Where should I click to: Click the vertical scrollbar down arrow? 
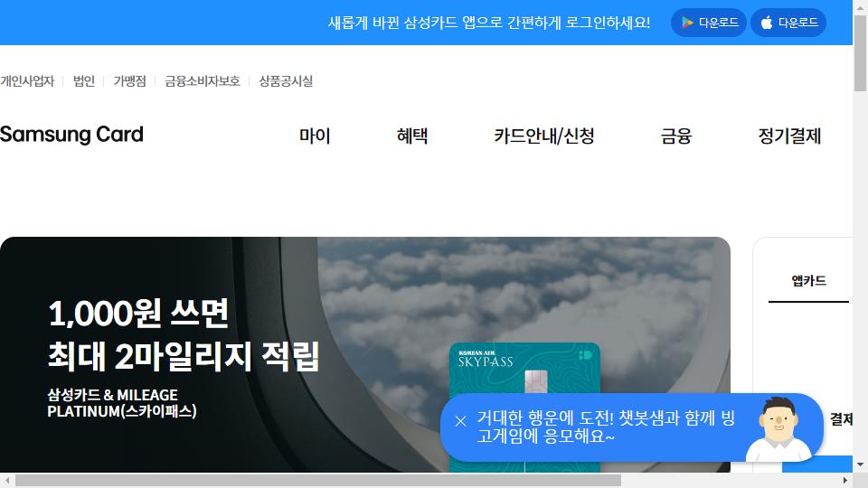(860, 465)
